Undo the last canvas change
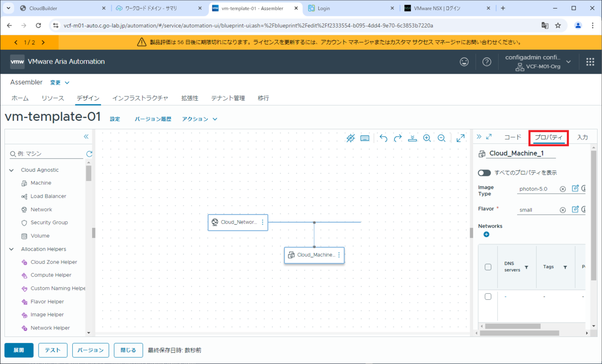The image size is (602, 364). pos(383,138)
